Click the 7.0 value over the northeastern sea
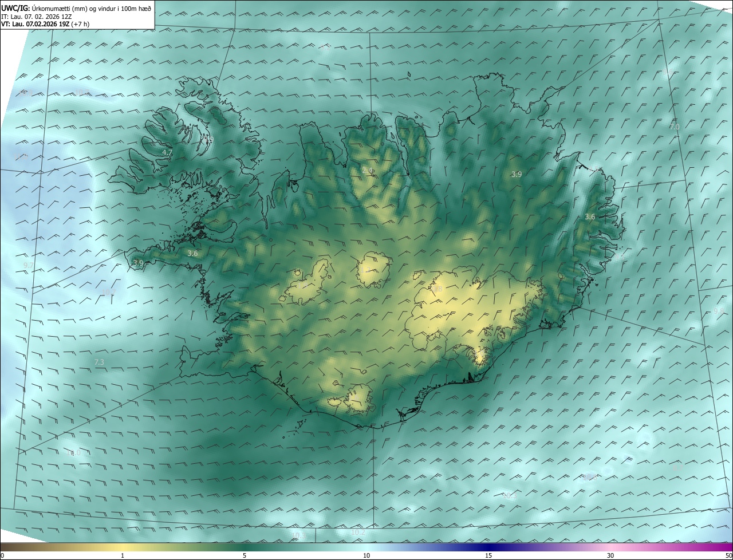The image size is (733, 560). (x=675, y=127)
